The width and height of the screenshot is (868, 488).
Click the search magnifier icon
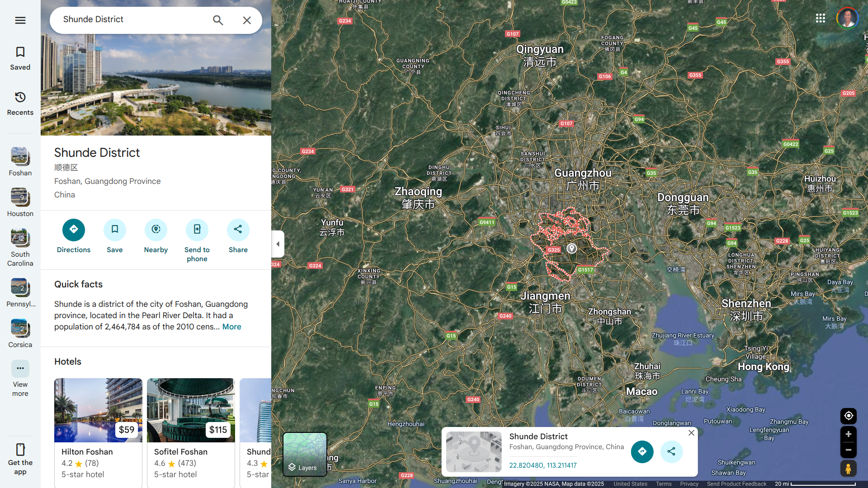click(x=218, y=20)
